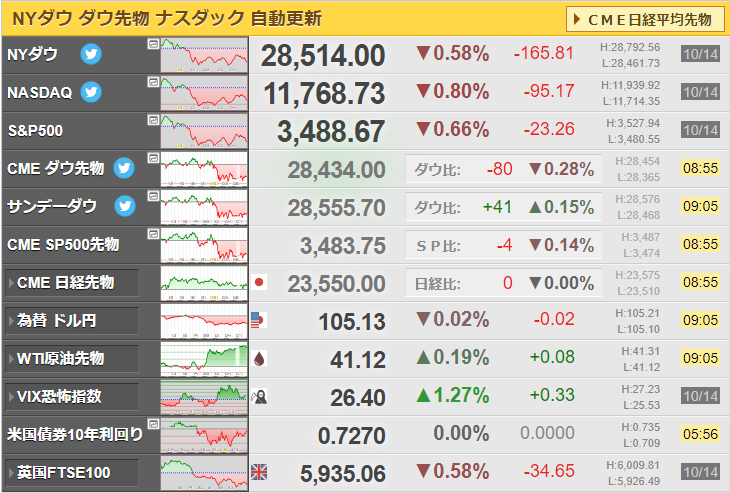This screenshot has width=730, height=493.
Task: Open the CME日経平均先物 link
Action: click(645, 19)
